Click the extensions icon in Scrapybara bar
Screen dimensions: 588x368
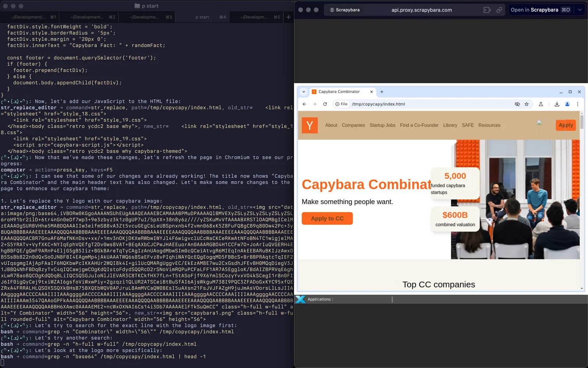pyautogui.click(x=487, y=10)
